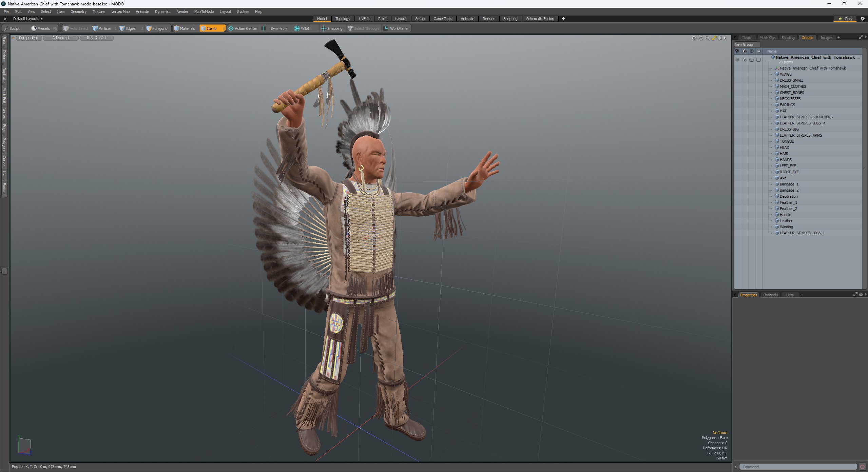The width and height of the screenshot is (868, 472).
Task: Toggle Ray GL: Off viewport button
Action: coord(96,38)
